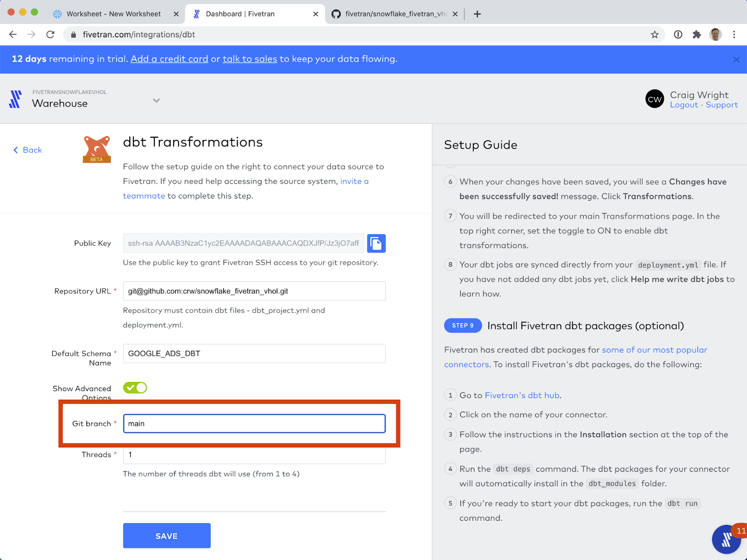
Task: Click into the Threads input field
Action: tap(254, 455)
